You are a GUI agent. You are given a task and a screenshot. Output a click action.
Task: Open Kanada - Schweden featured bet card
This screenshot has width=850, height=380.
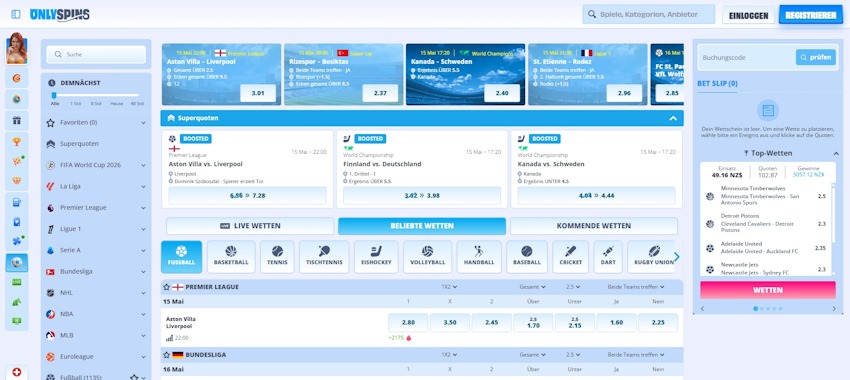[465, 74]
